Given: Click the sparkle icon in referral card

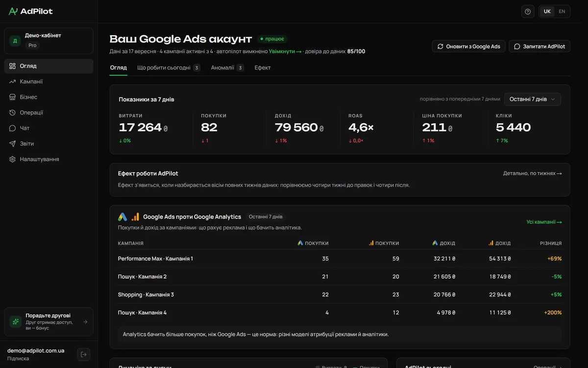Looking at the screenshot, I should [x=16, y=322].
